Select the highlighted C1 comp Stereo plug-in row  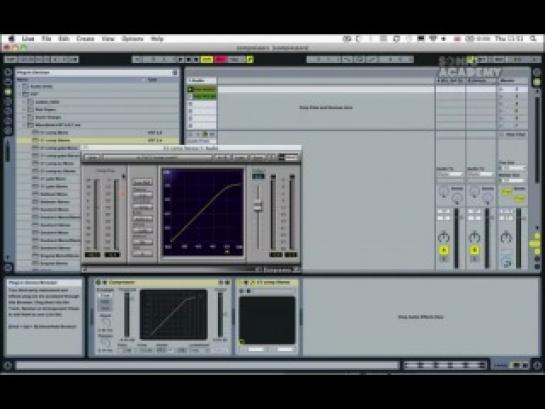98,140
